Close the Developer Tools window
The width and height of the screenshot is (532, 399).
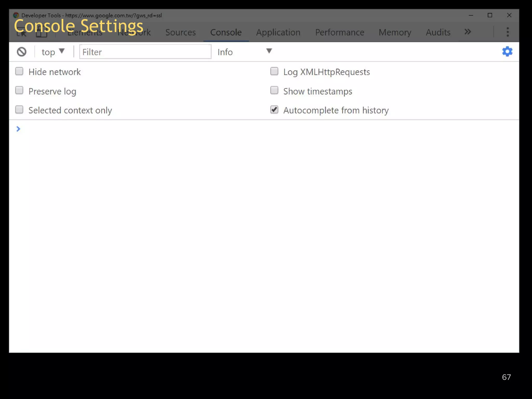[509, 15]
